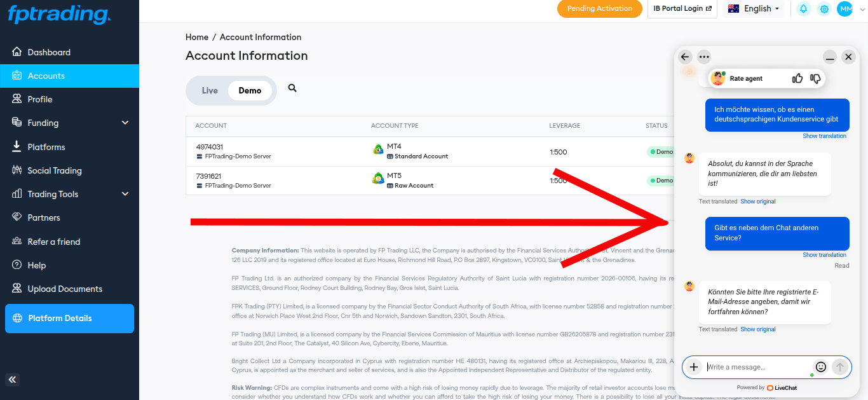
Task: Click the Platforms download icon
Action: [17, 146]
